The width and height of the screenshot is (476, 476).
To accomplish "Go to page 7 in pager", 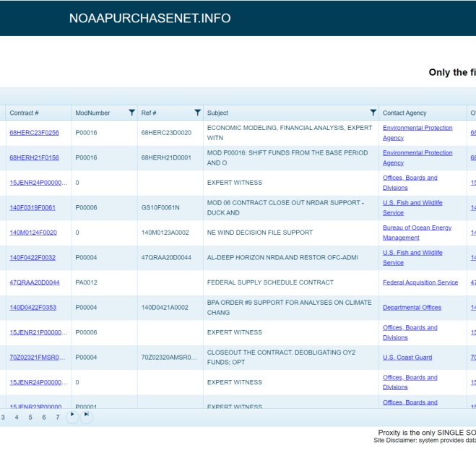I will tap(58, 417).
